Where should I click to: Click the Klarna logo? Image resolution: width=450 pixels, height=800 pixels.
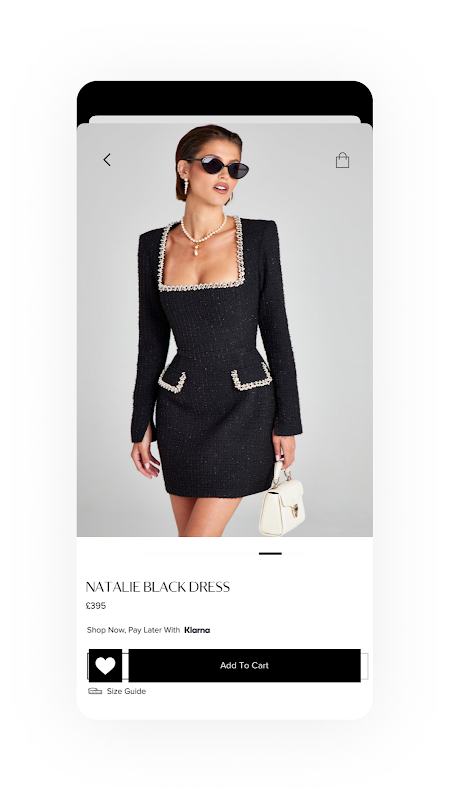coord(197,630)
